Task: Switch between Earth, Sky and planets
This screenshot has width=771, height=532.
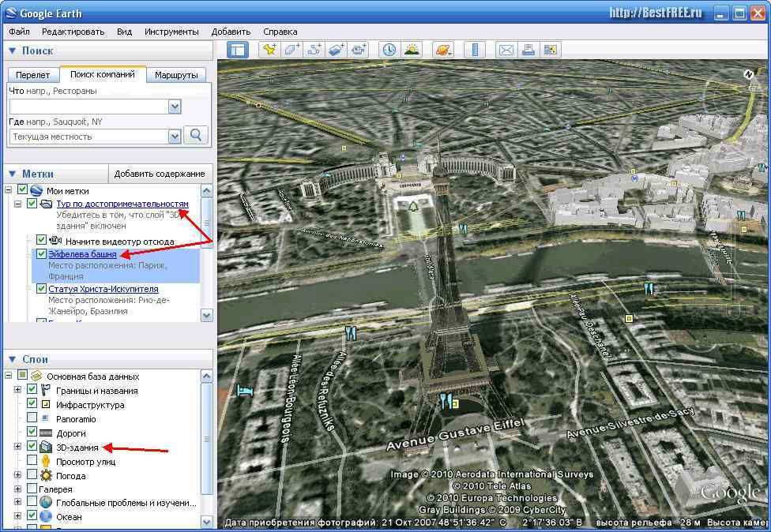Action: 443,50
